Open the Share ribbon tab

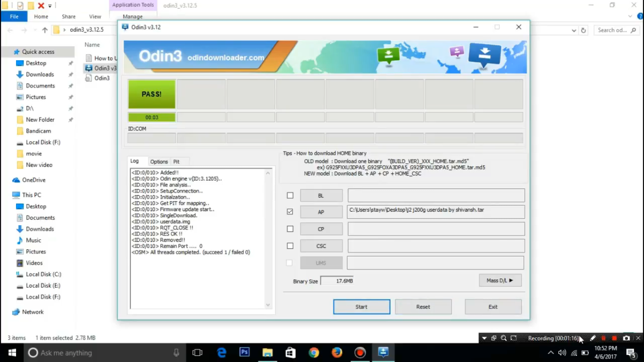coord(69,16)
